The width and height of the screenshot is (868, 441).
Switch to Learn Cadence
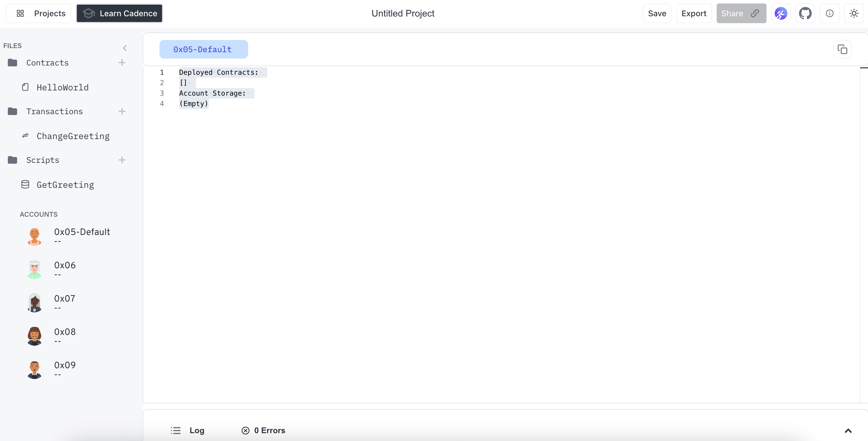[x=119, y=13]
